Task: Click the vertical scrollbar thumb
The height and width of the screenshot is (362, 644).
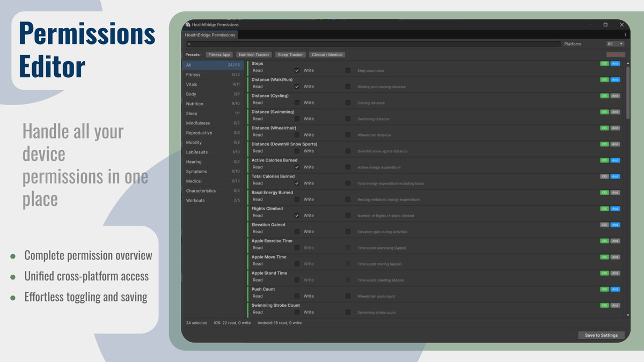Action: coord(628,92)
